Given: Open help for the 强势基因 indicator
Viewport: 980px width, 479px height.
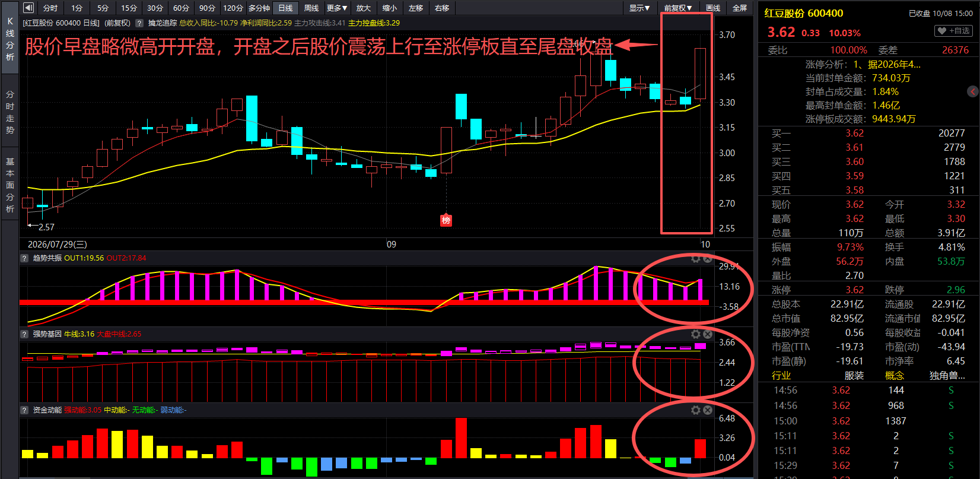Looking at the screenshot, I should click(x=24, y=334).
